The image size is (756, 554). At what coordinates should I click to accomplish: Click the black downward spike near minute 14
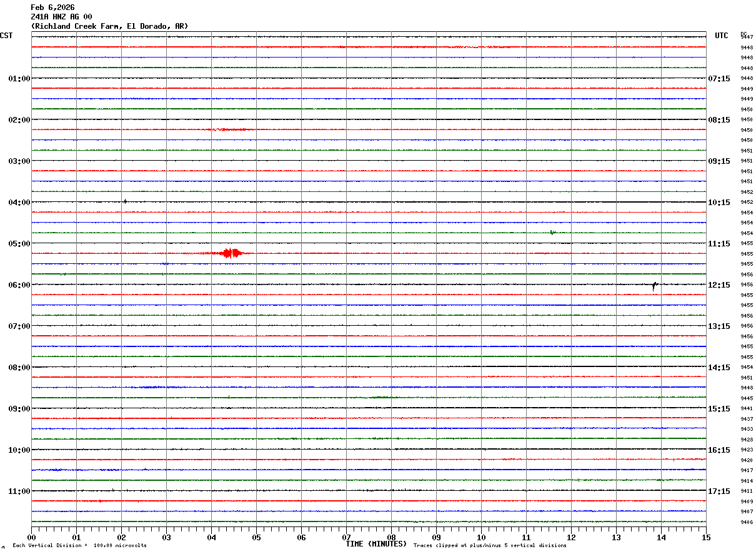(654, 286)
